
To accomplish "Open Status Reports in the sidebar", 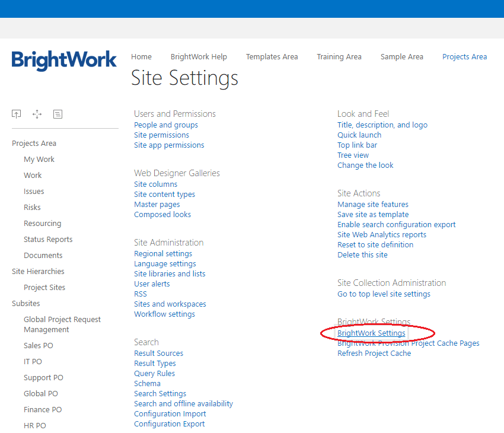I will [48, 240].
